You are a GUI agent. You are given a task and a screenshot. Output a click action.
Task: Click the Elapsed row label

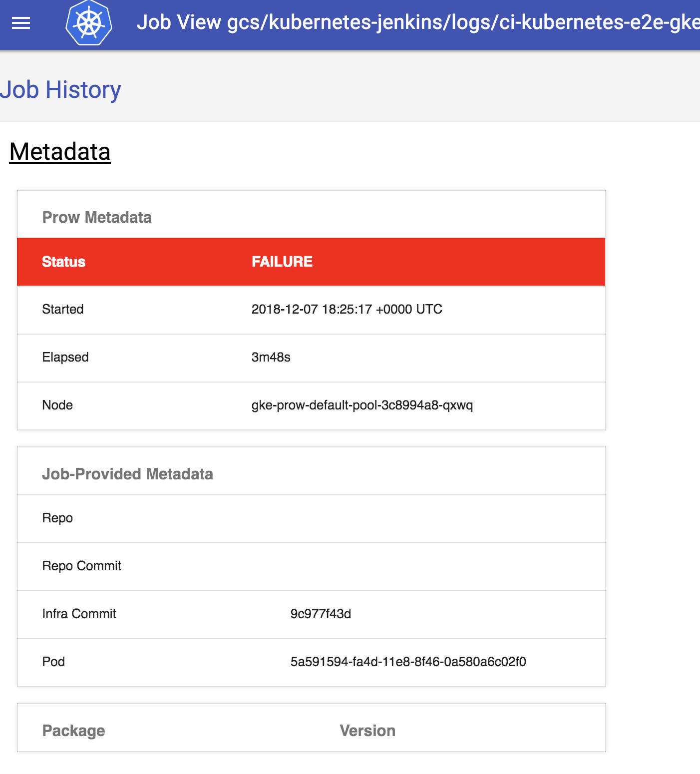[65, 357]
